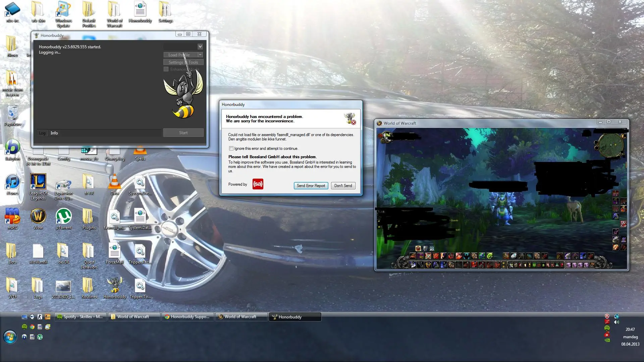
Task: Click Don't Send in error dialog
Action: pyautogui.click(x=343, y=186)
